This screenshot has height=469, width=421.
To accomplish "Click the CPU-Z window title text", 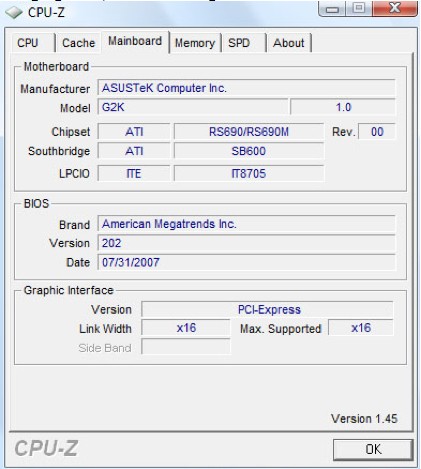I will point(46,13).
